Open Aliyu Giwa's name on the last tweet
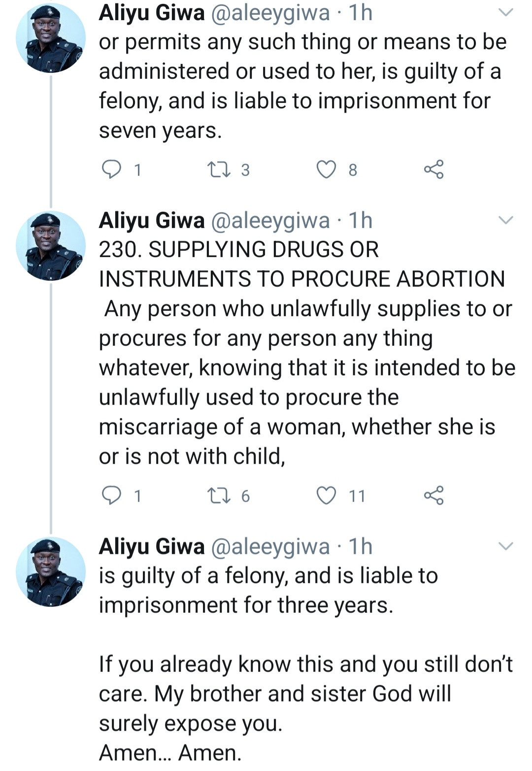532x771 pixels. tap(152, 546)
